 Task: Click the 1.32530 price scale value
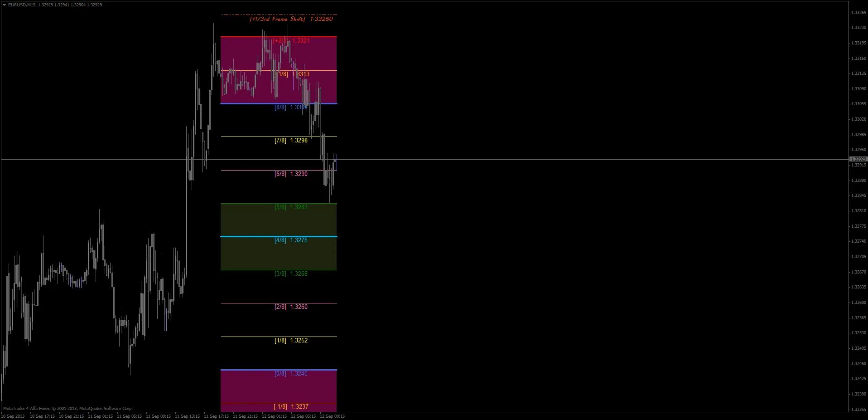tap(858, 333)
